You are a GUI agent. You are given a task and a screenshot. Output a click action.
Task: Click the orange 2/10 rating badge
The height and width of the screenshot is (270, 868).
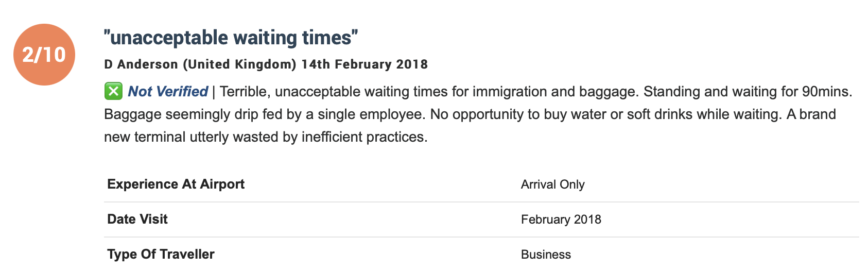[x=44, y=55]
